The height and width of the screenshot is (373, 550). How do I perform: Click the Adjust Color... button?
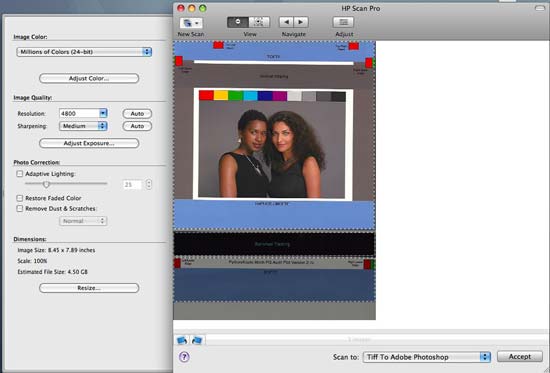89,78
